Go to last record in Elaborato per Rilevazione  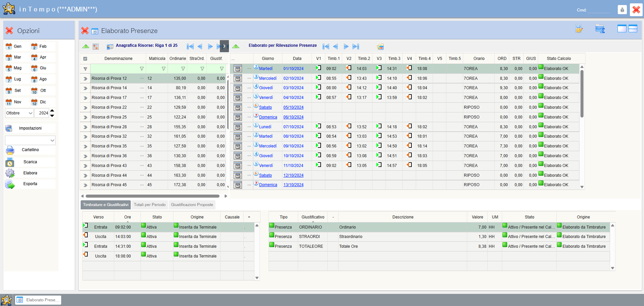tap(356, 46)
